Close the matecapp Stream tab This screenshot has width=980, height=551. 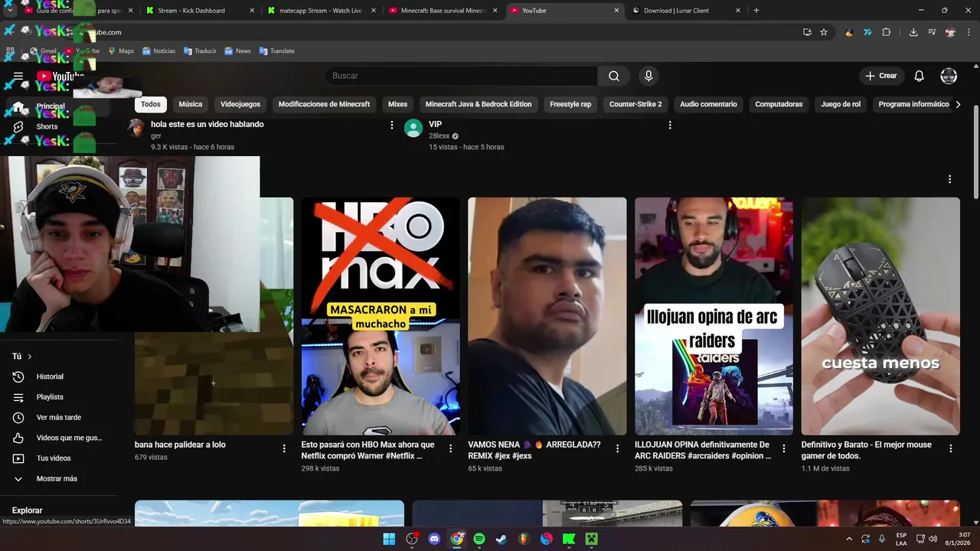coord(374,11)
